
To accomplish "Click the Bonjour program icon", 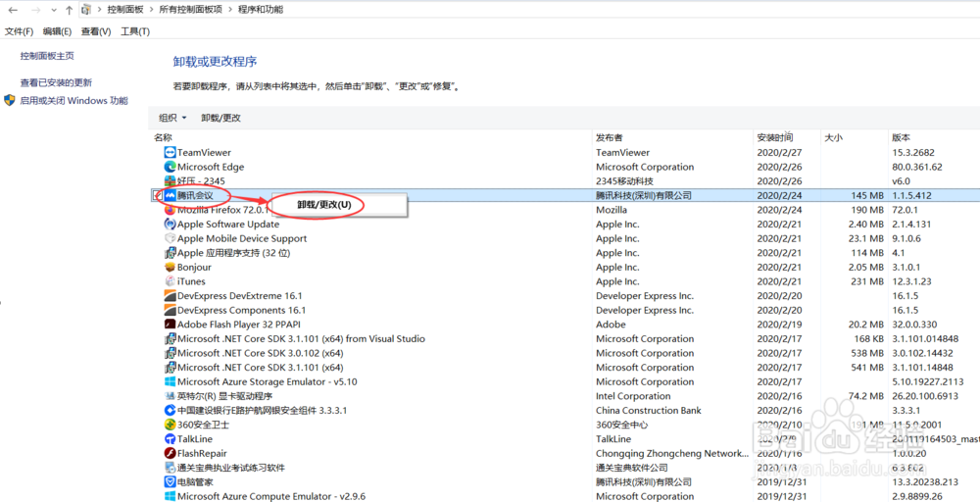I will [170, 267].
